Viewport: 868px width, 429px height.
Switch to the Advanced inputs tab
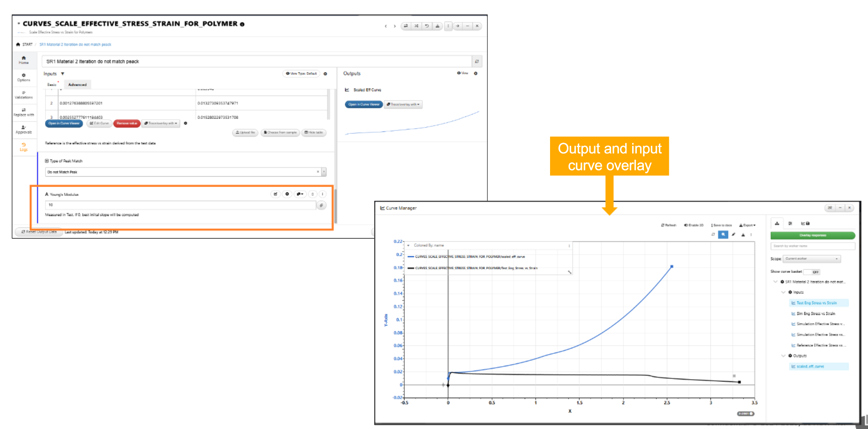(x=77, y=85)
